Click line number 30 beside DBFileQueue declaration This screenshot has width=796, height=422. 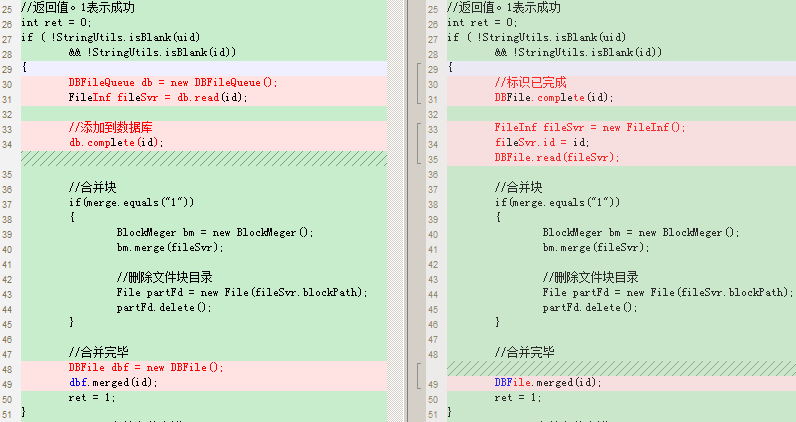[7, 85]
